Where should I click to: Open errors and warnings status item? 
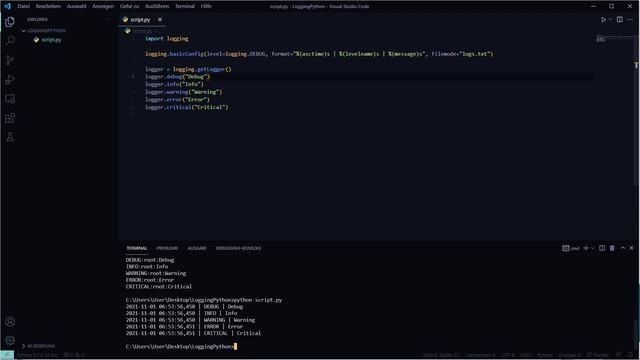(74, 355)
